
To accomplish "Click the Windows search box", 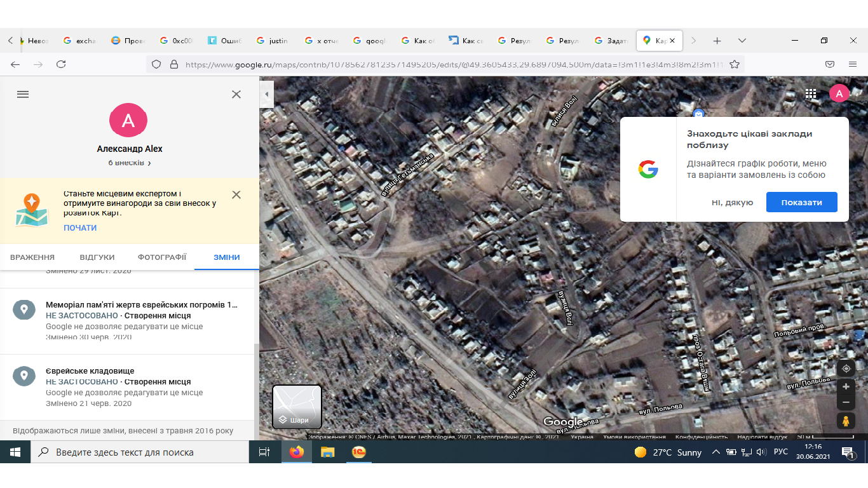I will (140, 452).
